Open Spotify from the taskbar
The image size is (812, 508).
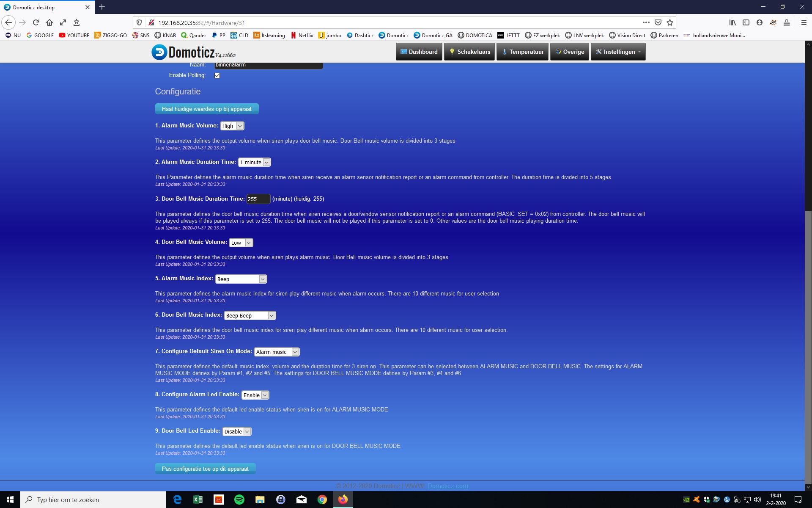(239, 500)
